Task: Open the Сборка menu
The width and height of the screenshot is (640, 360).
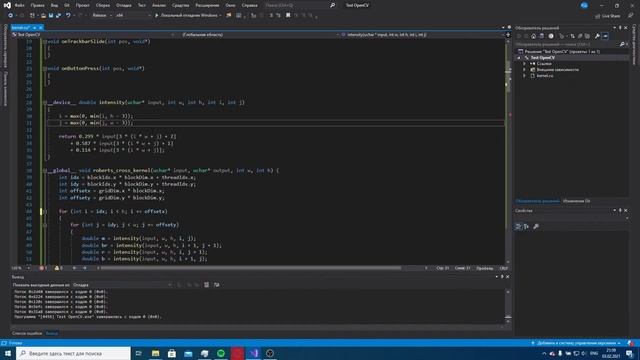Action: coord(102,5)
